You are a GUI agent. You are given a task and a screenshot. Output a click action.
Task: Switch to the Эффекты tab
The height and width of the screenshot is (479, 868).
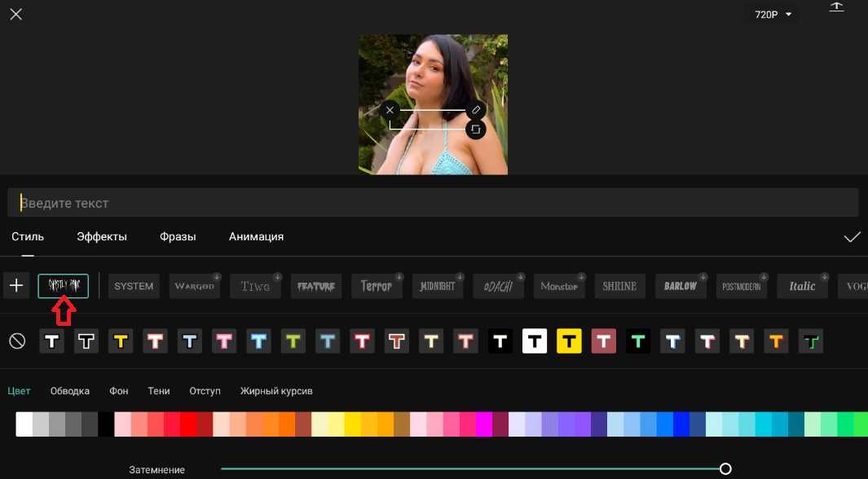tap(102, 237)
